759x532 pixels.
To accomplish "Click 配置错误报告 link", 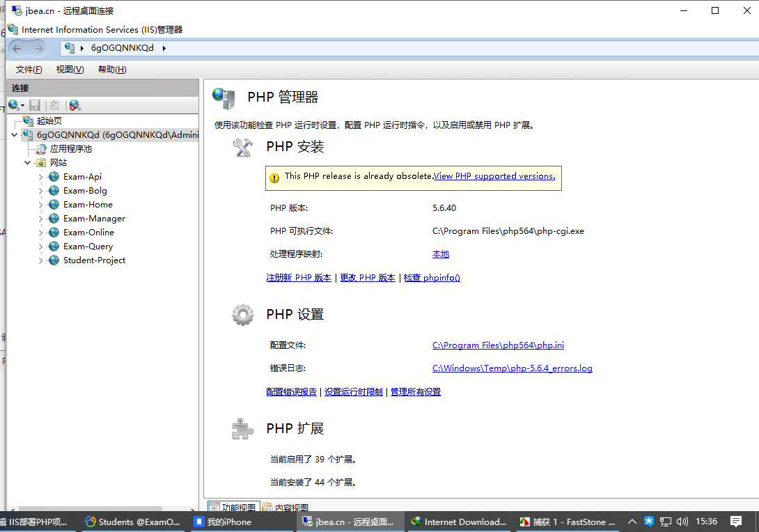I will click(291, 391).
